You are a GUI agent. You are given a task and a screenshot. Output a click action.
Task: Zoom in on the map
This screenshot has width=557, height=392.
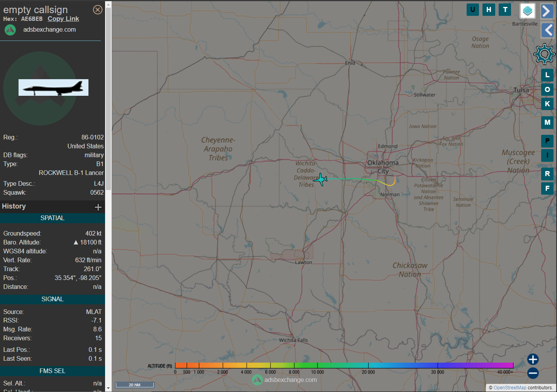[533, 359]
